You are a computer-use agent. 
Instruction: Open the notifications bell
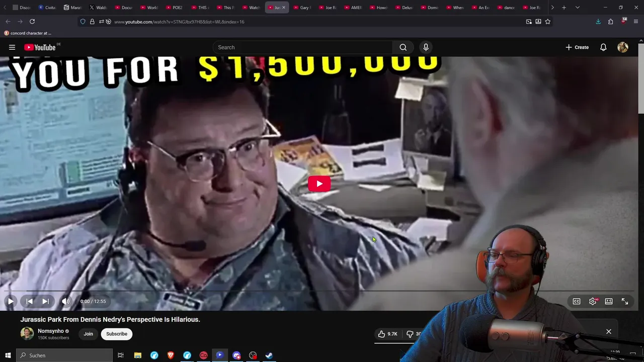coord(603,47)
